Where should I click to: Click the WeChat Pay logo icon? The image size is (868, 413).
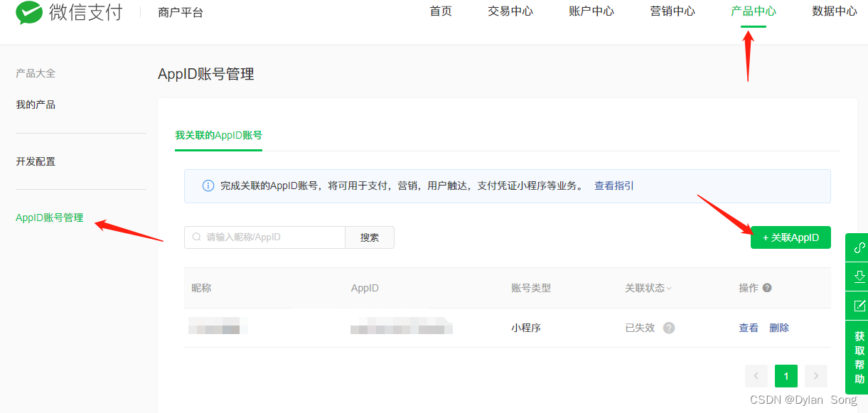29,11
